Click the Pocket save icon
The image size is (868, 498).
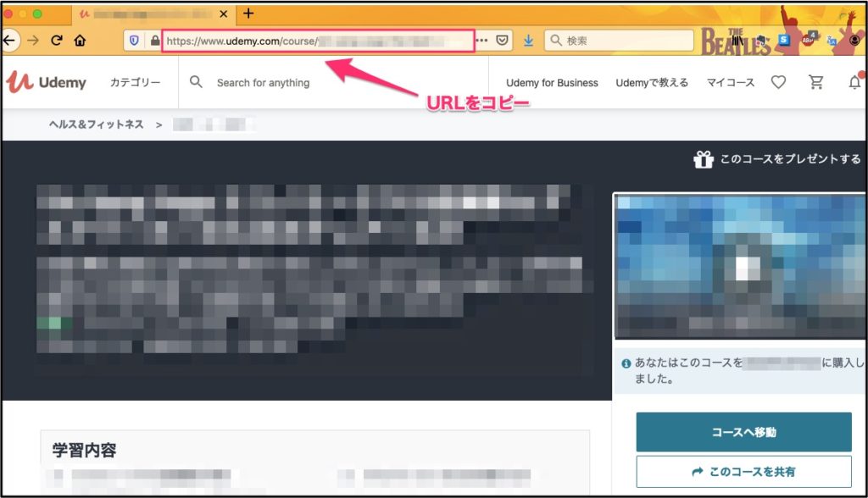tap(503, 40)
